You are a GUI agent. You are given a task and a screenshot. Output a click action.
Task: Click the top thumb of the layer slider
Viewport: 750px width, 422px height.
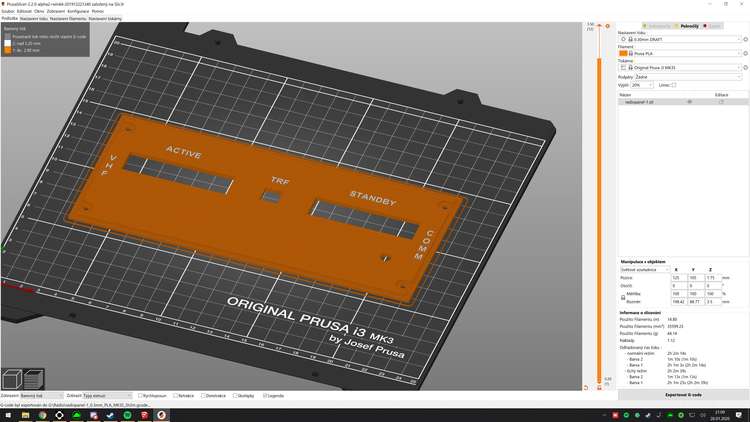[x=599, y=26]
